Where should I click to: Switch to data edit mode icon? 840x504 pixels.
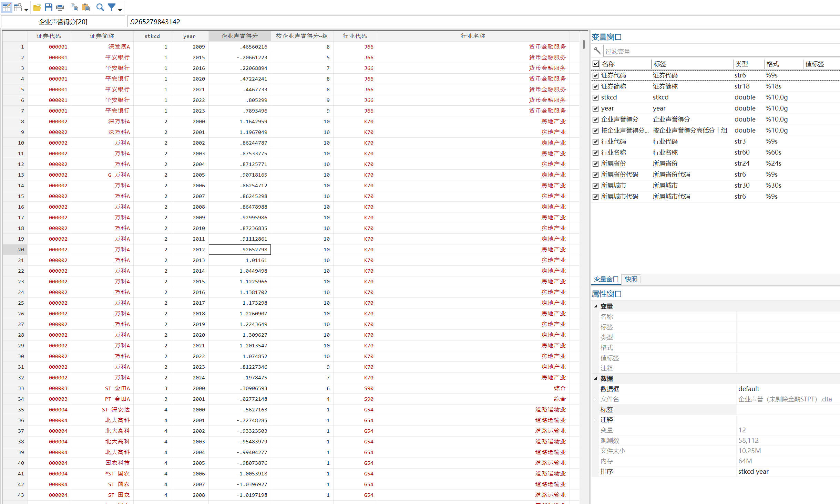[7, 7]
